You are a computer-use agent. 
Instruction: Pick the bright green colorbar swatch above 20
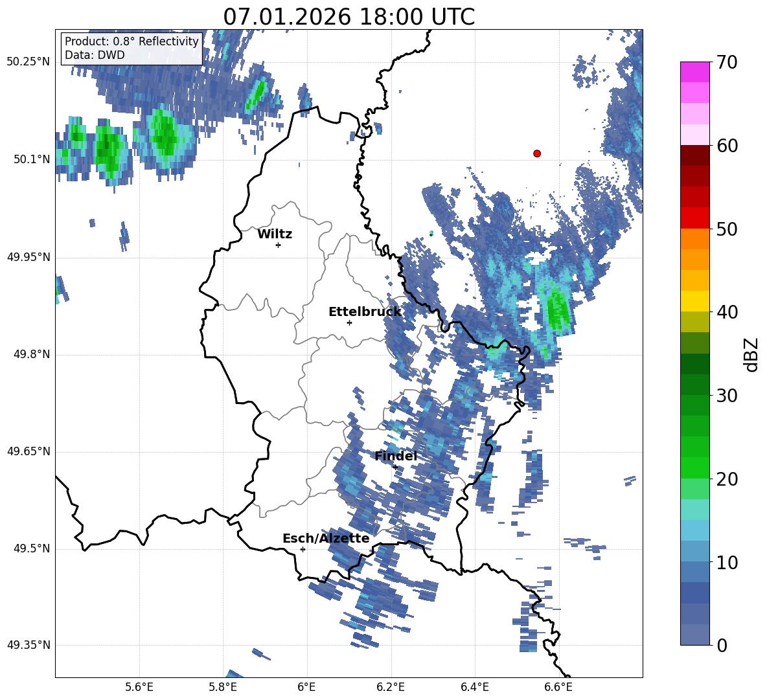694,468
